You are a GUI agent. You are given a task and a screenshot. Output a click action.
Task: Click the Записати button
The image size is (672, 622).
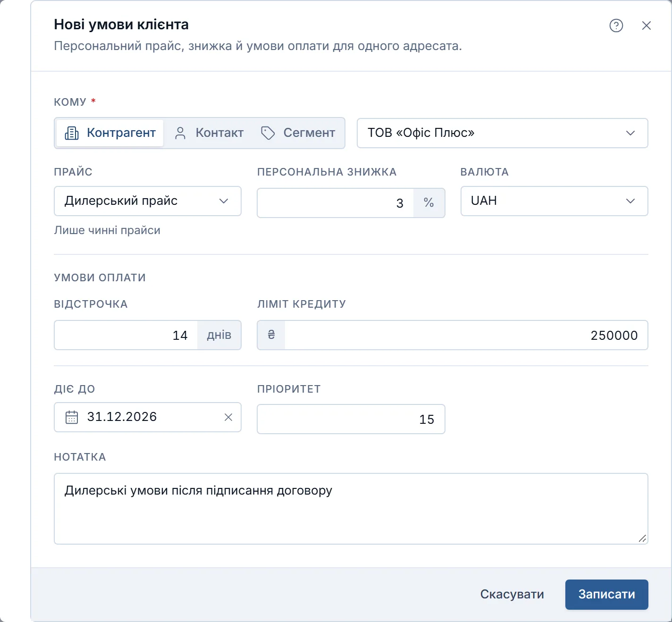(606, 595)
